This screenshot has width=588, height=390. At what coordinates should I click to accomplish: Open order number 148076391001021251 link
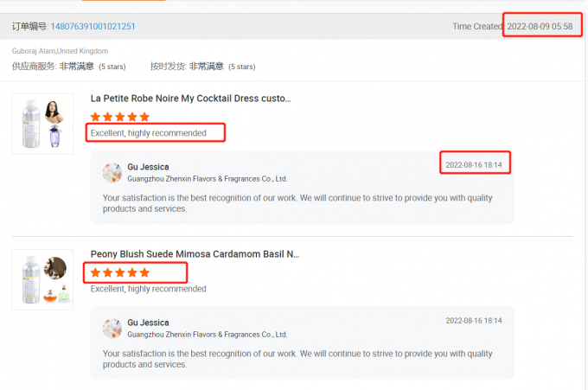tap(93, 27)
